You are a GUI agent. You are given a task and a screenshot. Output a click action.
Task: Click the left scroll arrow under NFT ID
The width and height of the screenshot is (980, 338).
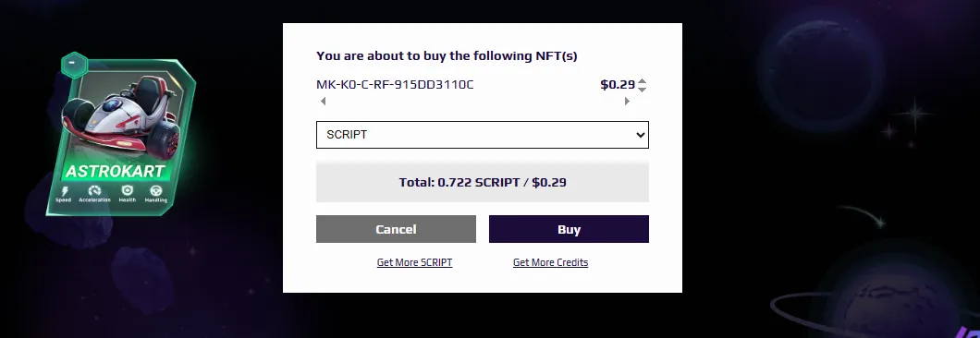tap(323, 102)
